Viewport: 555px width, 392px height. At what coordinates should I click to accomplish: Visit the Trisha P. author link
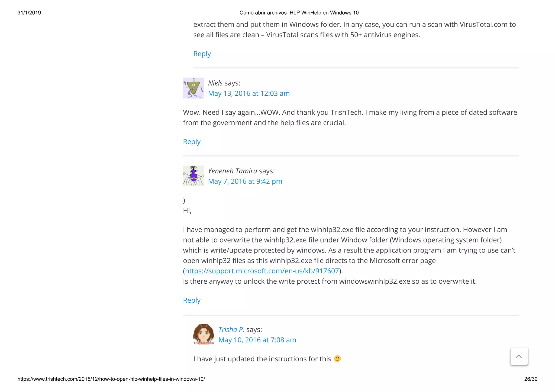coord(231,329)
